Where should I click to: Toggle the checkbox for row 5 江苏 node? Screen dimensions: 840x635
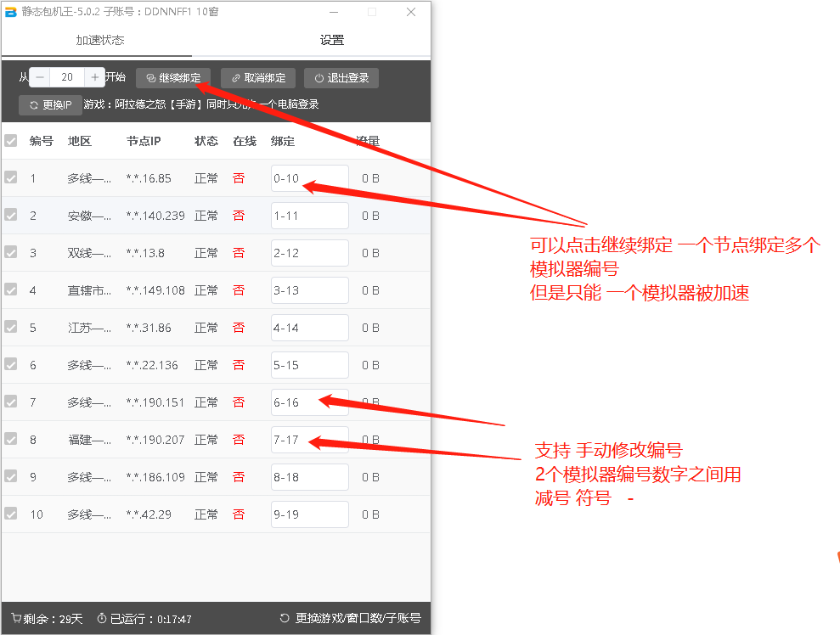[11, 328]
